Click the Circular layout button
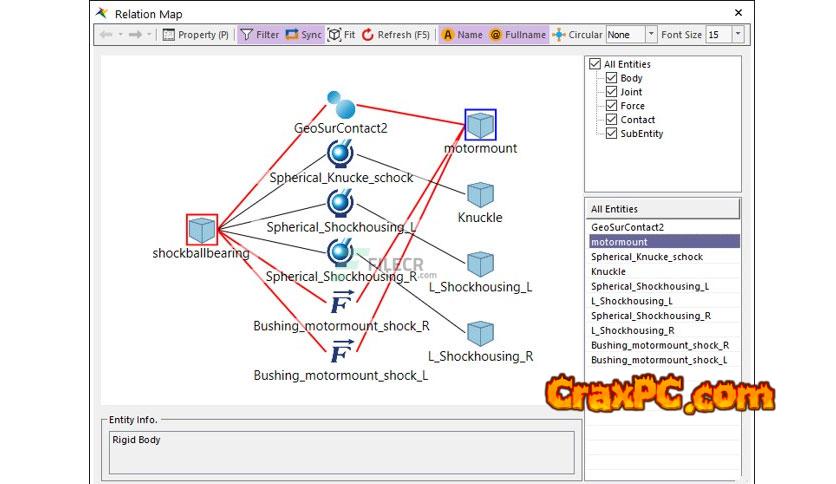Viewport: 836px width, 484px height. click(x=577, y=35)
